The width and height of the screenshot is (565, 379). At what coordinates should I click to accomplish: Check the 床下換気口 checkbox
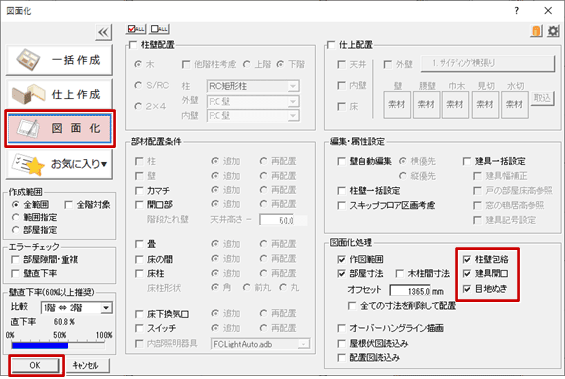139,314
